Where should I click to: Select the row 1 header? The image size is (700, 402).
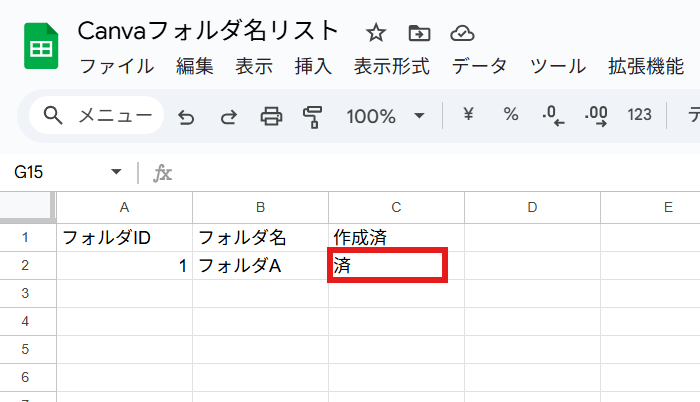click(28, 238)
